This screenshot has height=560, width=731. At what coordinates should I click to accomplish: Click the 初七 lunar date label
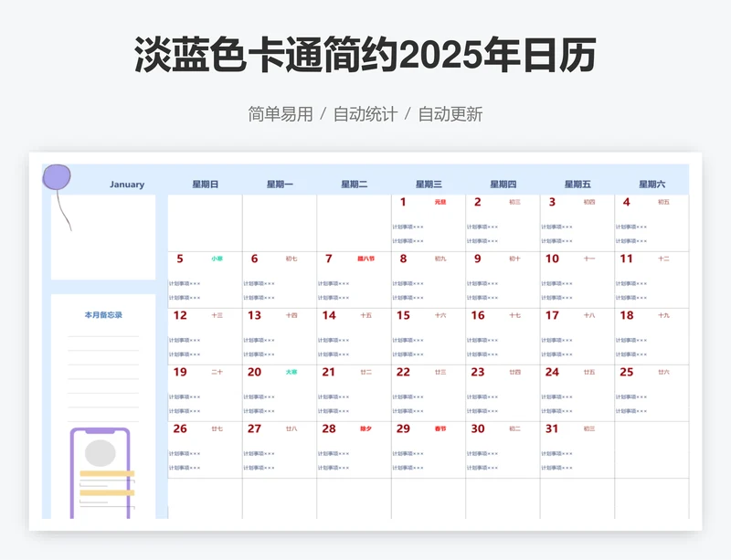(x=291, y=259)
